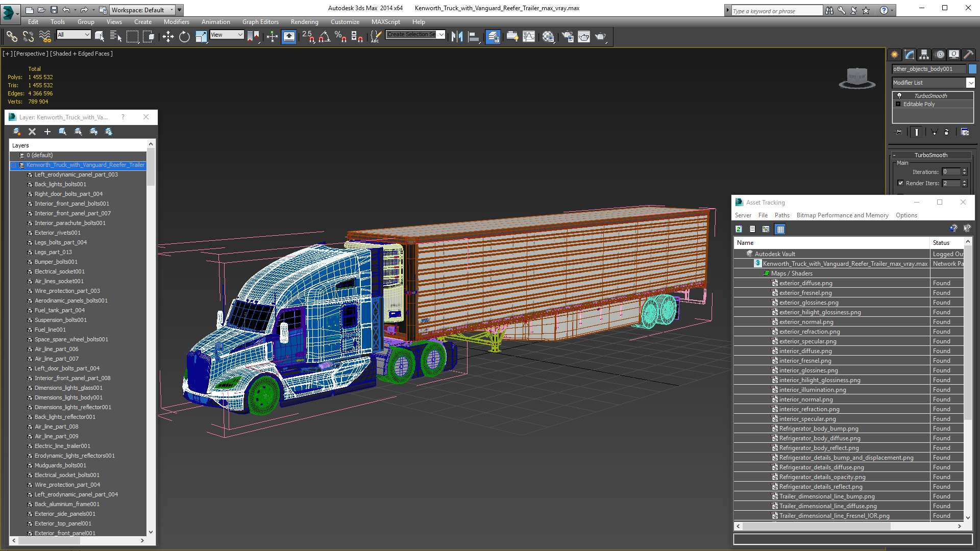Toggle Render Iters checkbox

coord(900,183)
